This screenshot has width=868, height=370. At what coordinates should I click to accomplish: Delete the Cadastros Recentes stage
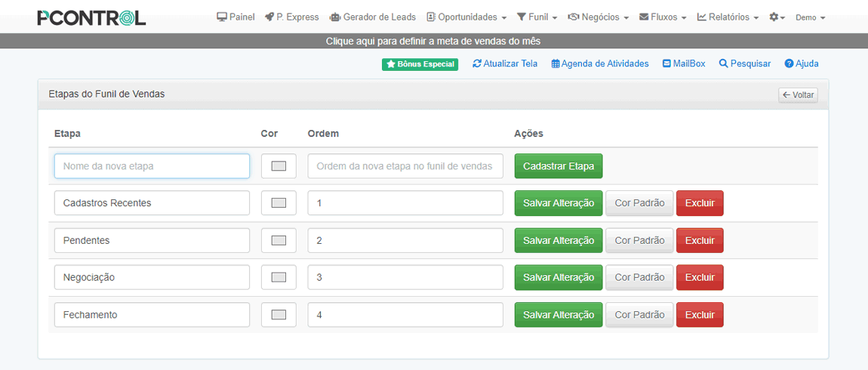(x=700, y=203)
